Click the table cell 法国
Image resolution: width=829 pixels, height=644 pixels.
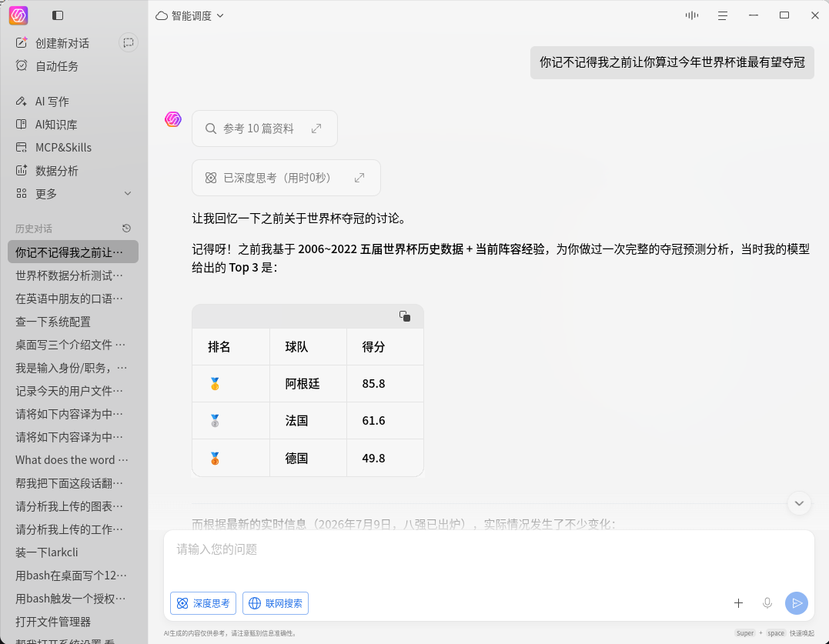tap(308, 421)
